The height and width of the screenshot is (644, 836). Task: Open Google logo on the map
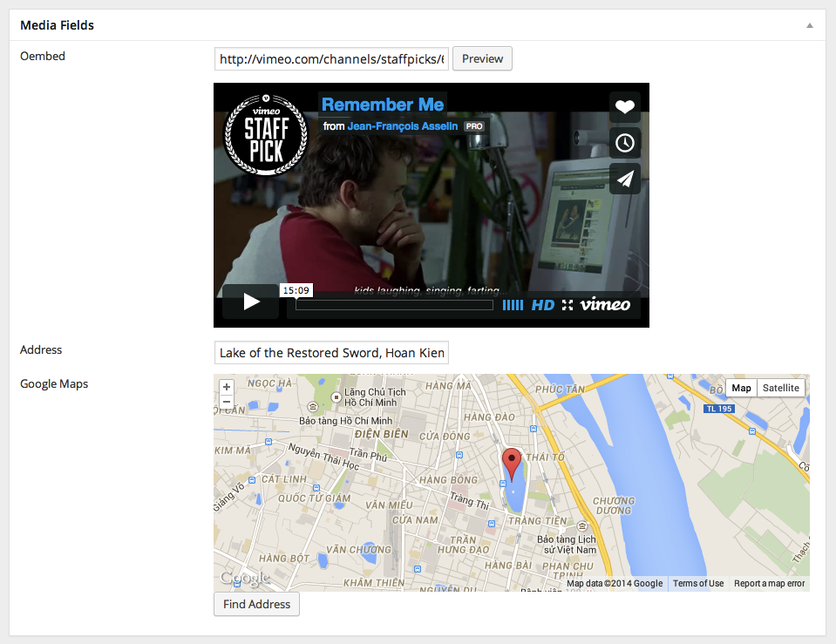point(245,578)
